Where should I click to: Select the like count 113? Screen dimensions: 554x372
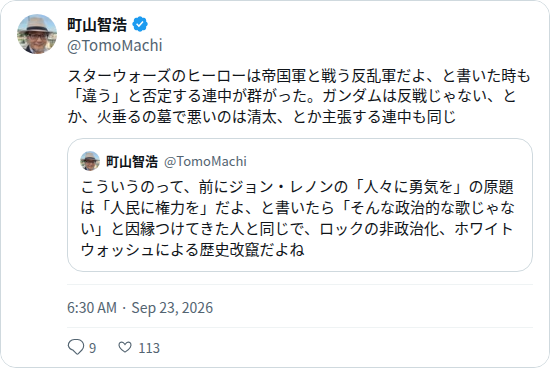pyautogui.click(x=149, y=348)
